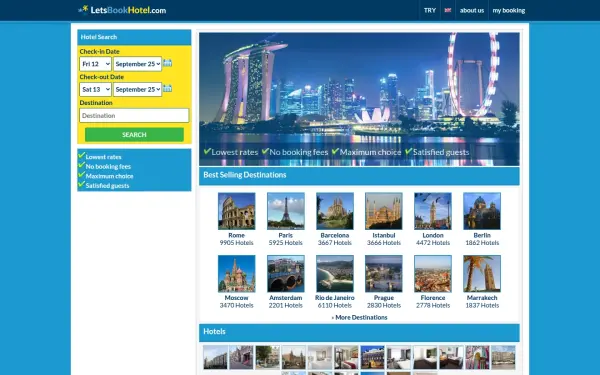The image size is (600, 375).
Task: Open the Marrakech text link
Action: pyautogui.click(x=482, y=298)
